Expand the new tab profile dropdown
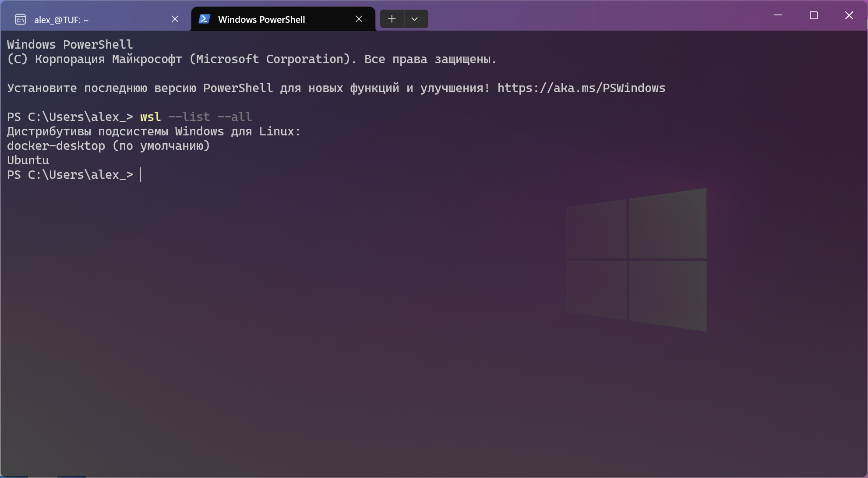 [x=415, y=19]
